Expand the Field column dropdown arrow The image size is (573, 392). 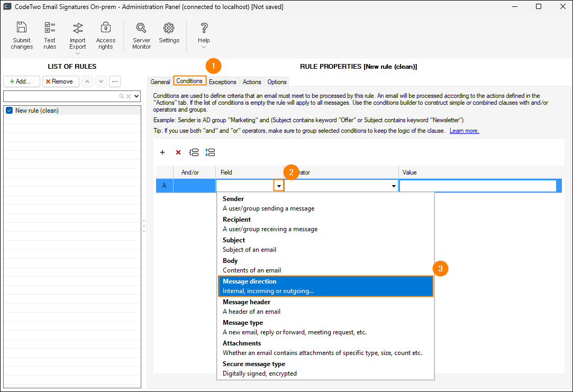[x=279, y=186]
